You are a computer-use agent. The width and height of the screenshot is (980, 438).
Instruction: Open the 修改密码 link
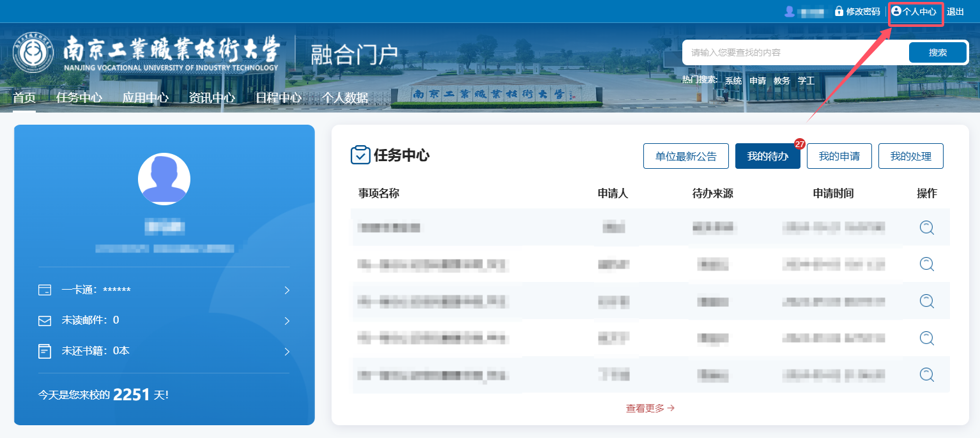coord(863,12)
